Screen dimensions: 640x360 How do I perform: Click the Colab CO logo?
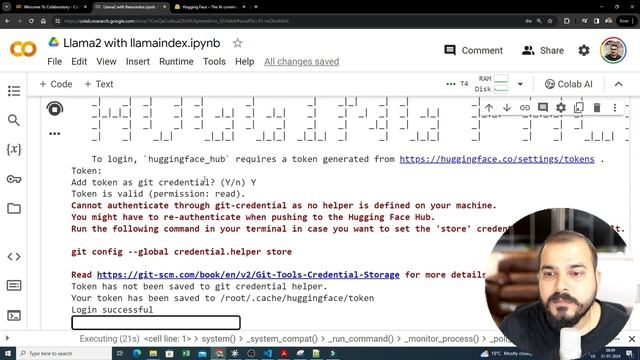pos(23,49)
